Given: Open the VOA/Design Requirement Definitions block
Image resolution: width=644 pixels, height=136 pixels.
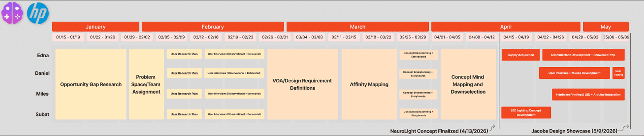Looking at the screenshot, I should [303, 84].
